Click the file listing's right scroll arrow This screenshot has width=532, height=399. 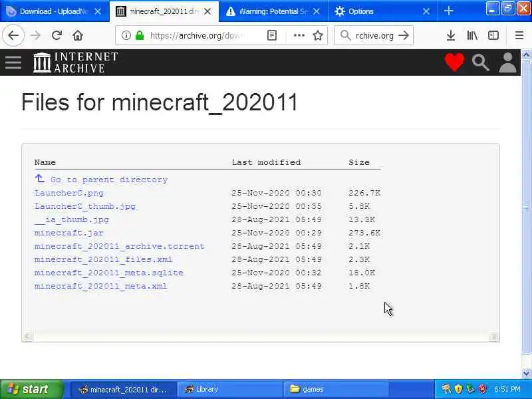pos(493,336)
